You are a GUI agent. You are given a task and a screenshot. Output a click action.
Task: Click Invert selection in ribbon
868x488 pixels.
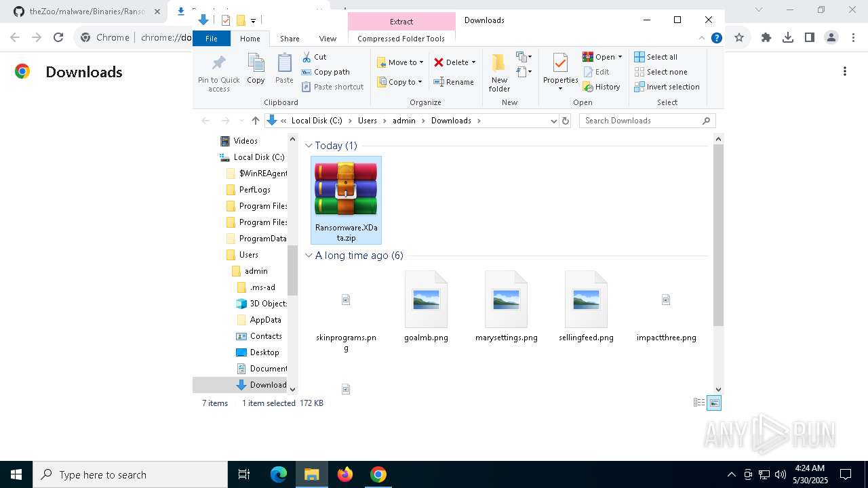click(x=667, y=87)
